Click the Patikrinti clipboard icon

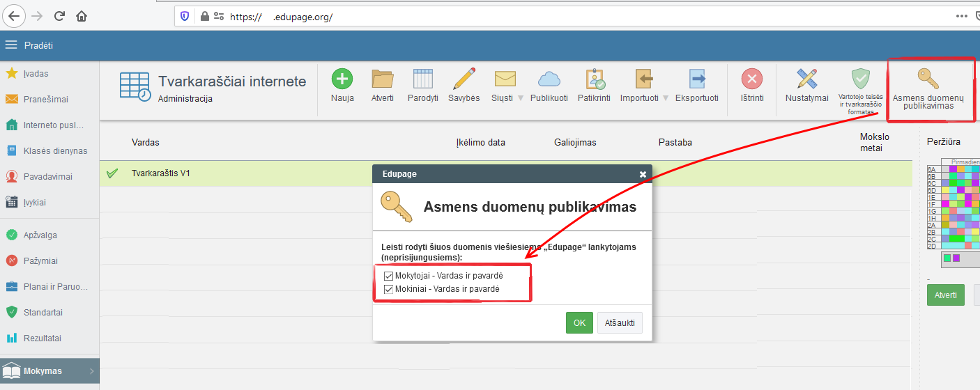(596, 79)
